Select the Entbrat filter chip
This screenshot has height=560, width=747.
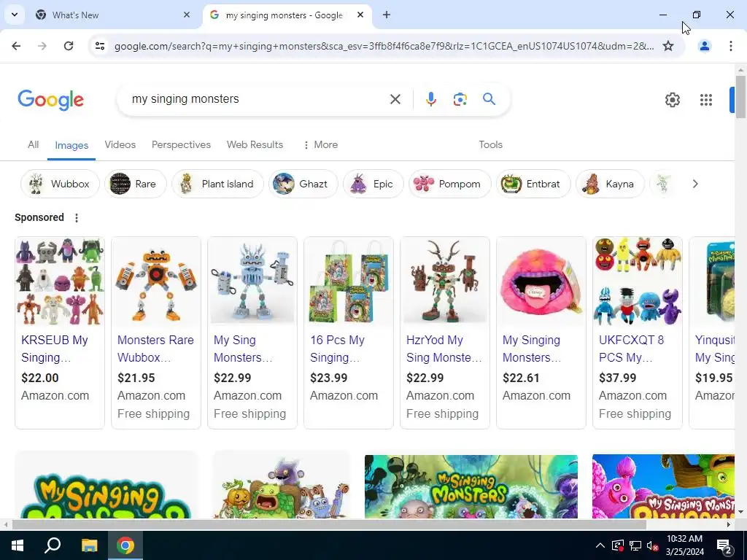click(x=533, y=184)
